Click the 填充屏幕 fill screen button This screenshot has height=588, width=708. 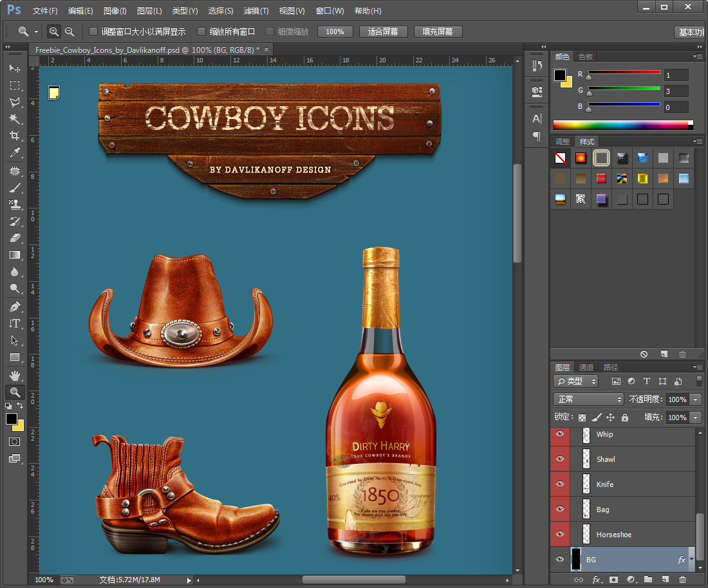click(x=438, y=32)
